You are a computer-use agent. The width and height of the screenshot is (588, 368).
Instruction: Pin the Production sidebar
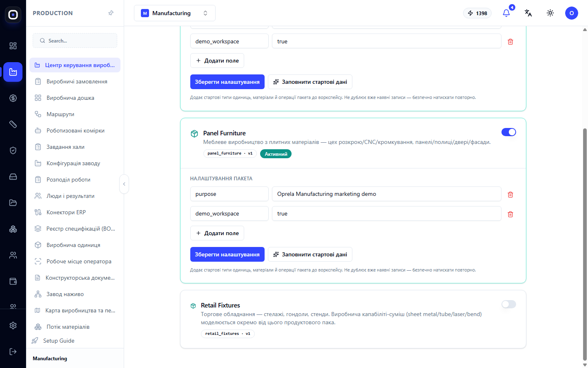[x=111, y=13]
